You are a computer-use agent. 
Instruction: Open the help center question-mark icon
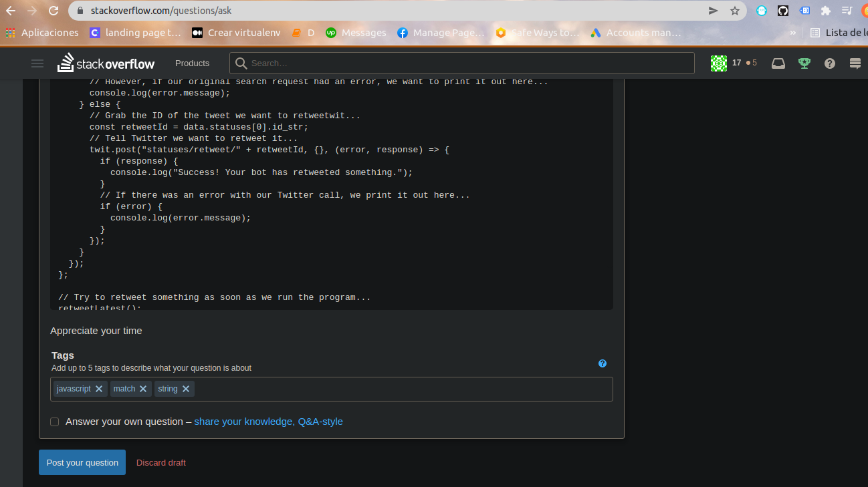[830, 63]
